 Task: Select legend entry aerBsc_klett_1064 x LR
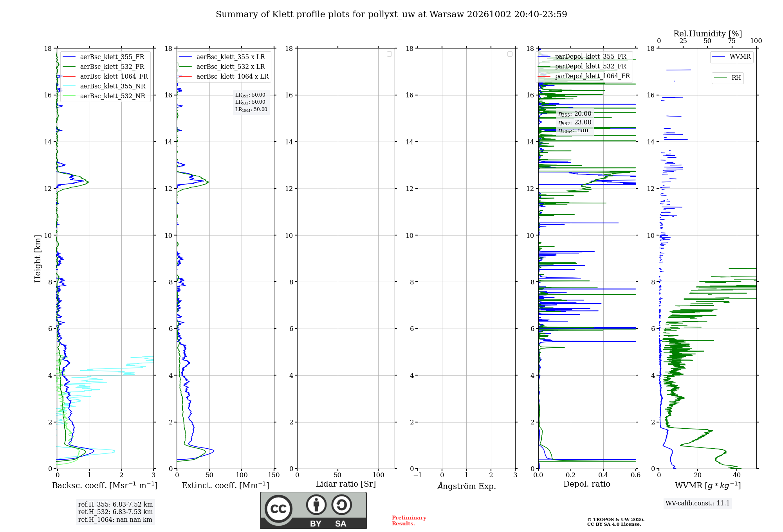(224, 77)
